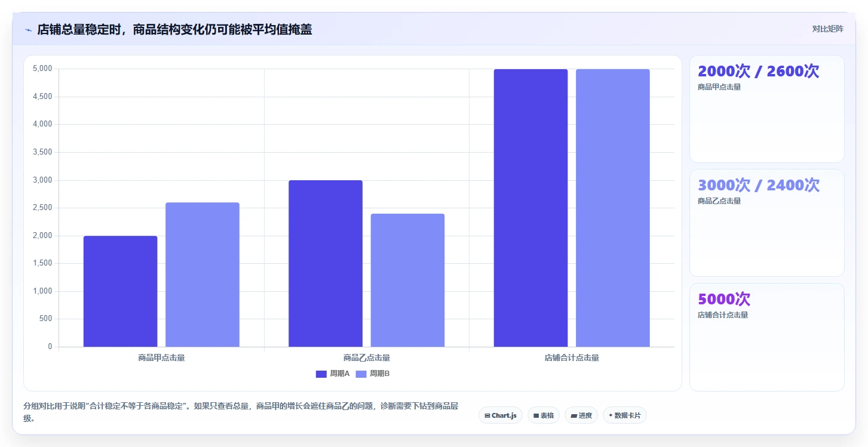Click the lightning icon before the title
Image resolution: width=868 pixels, height=447 pixels.
click(x=28, y=30)
